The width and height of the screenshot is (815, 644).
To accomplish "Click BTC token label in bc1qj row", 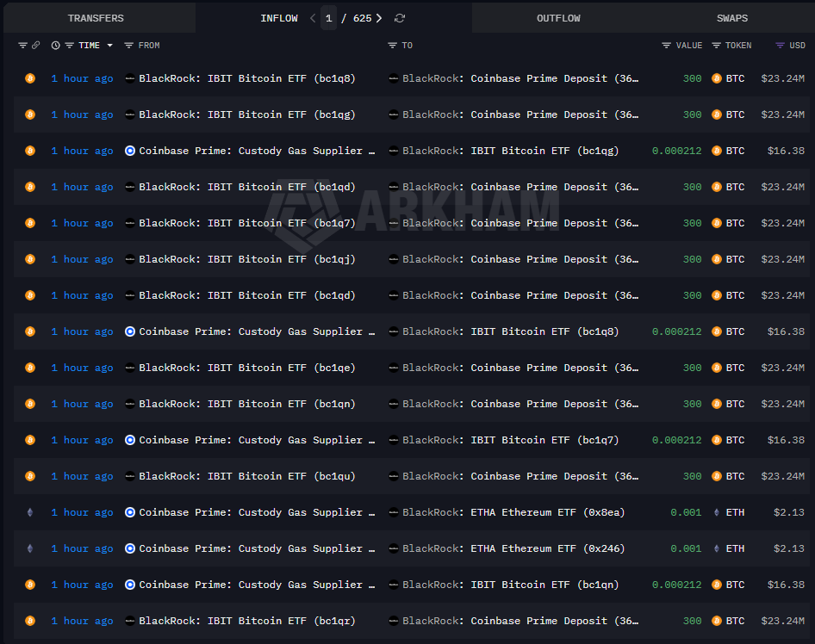I will pyautogui.click(x=735, y=259).
